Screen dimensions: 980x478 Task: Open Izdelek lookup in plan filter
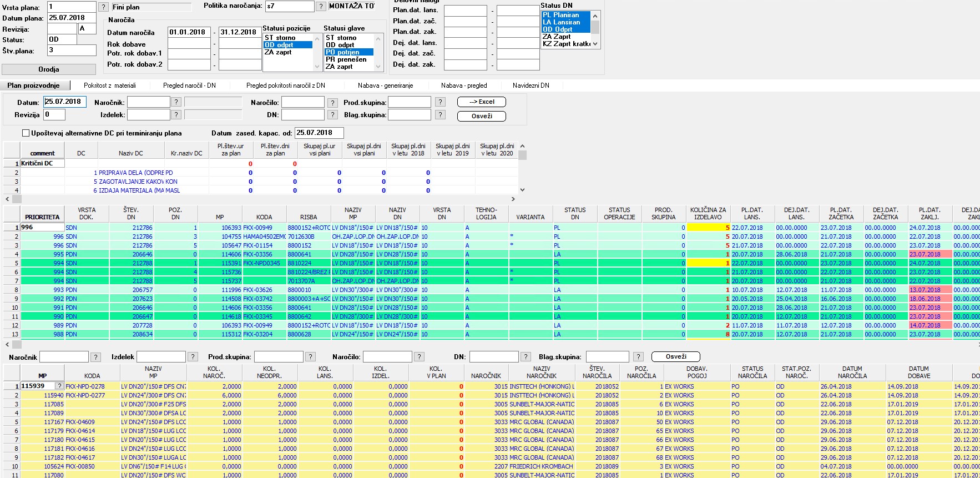point(176,114)
